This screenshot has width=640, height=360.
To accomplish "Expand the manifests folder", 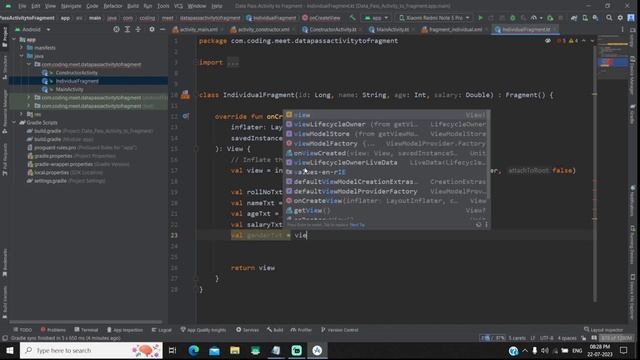I will pyautogui.click(x=22, y=48).
